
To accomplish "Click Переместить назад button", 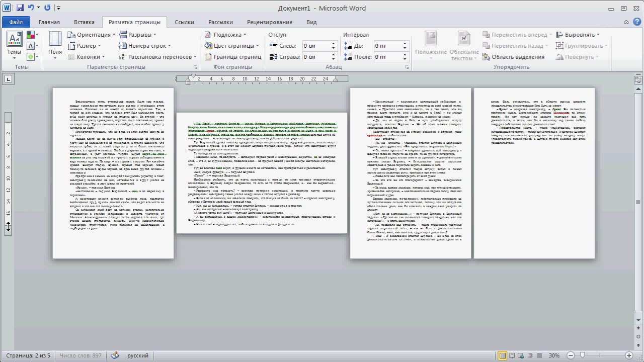I will pyautogui.click(x=515, y=46).
